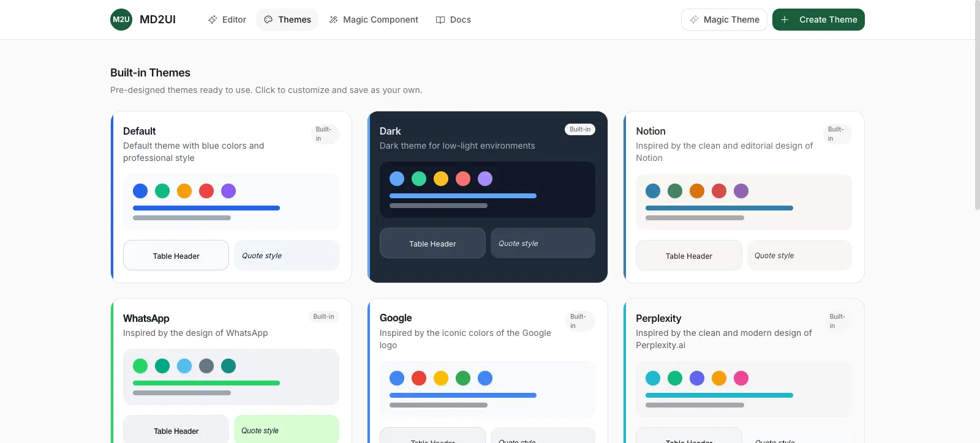
Task: Click the blue swatch in Default theme
Action: [x=140, y=191]
